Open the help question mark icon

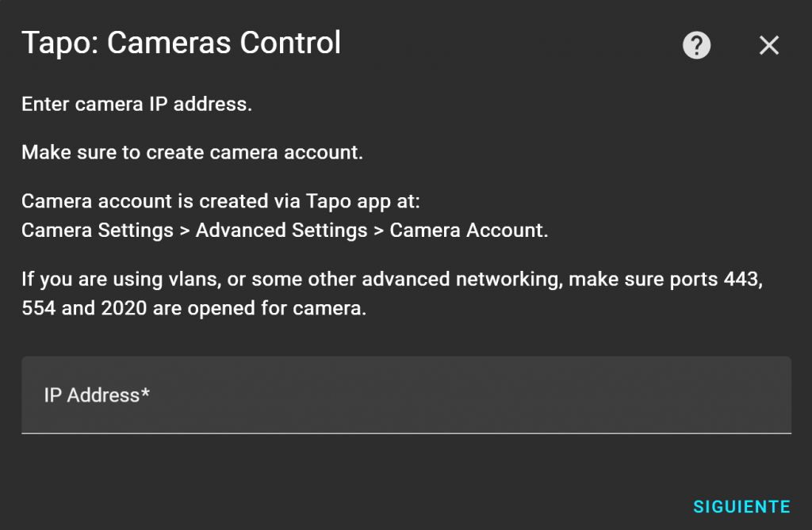tap(696, 45)
